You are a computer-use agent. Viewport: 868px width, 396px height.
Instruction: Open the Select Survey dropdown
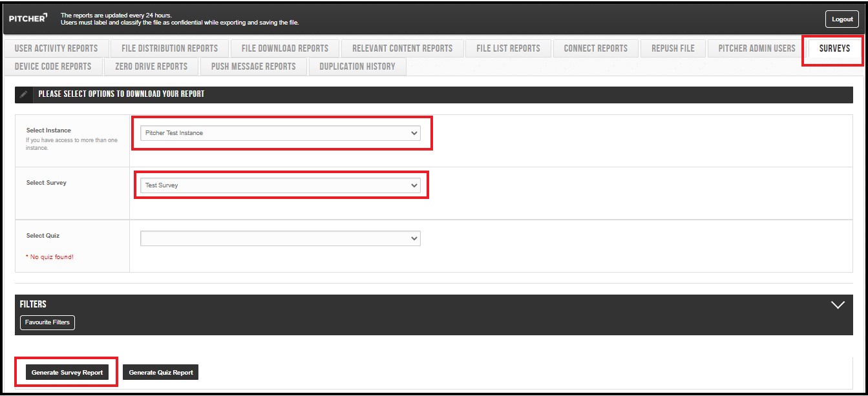pyautogui.click(x=280, y=185)
